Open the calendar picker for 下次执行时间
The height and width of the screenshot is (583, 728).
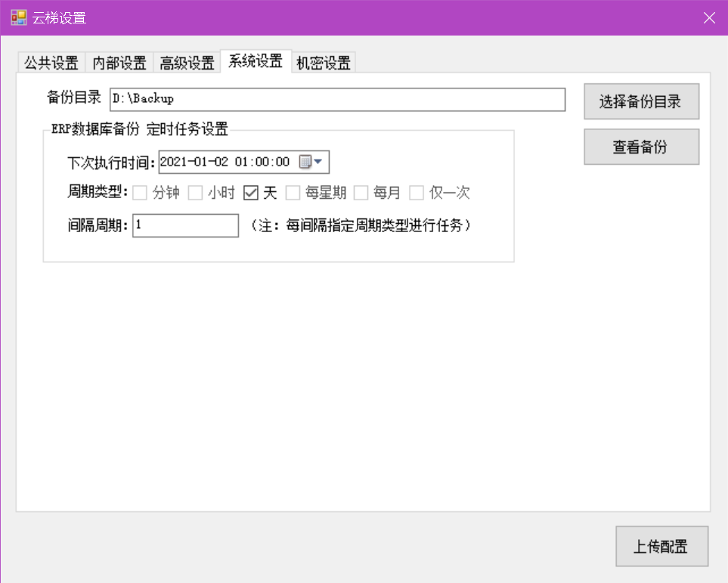pos(310,162)
